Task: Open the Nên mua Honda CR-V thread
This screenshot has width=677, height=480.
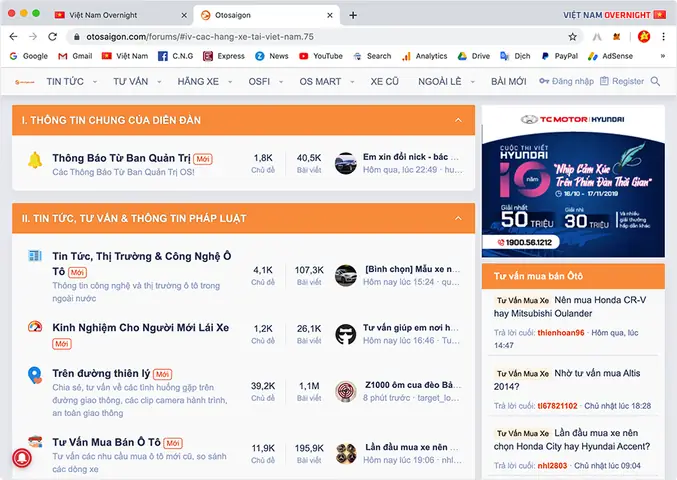Action: (x=570, y=306)
